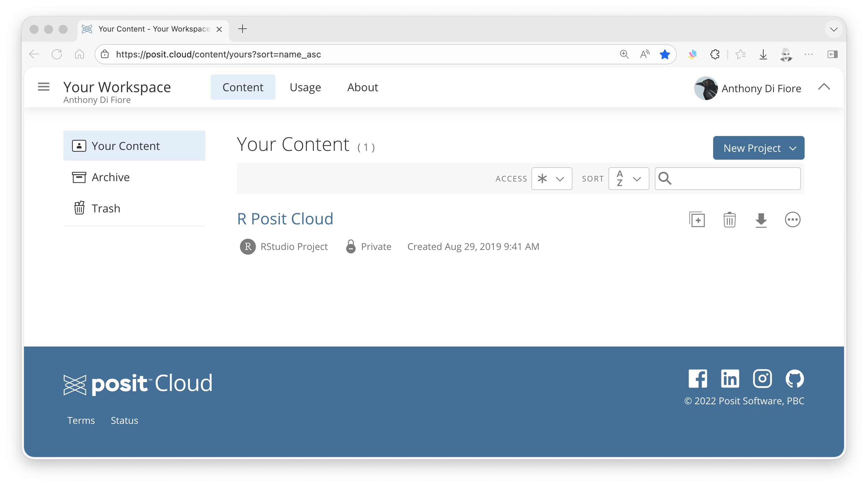Viewport: 868px width, 486px height.
Task: Open more actions ellipsis for project
Action: (792, 220)
